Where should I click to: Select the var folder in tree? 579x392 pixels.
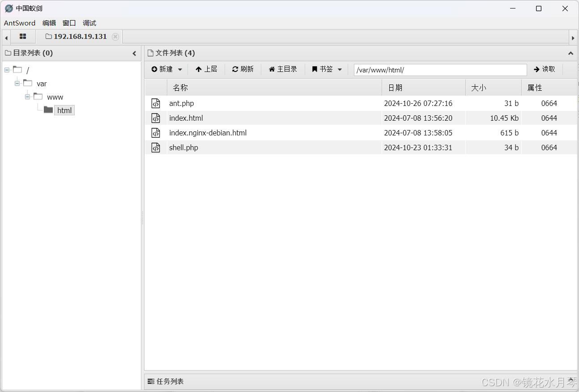pos(42,84)
